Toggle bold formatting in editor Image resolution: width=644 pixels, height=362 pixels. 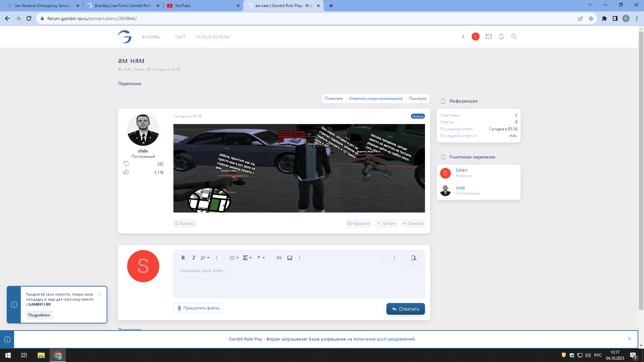point(183,258)
